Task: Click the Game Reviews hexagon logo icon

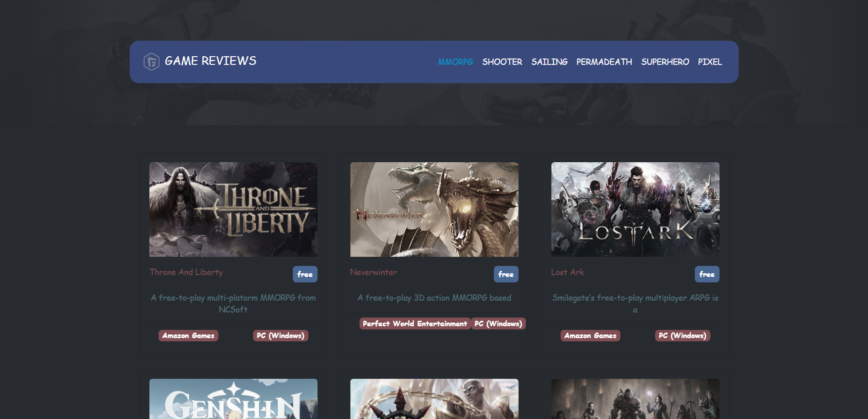Action: (x=151, y=62)
